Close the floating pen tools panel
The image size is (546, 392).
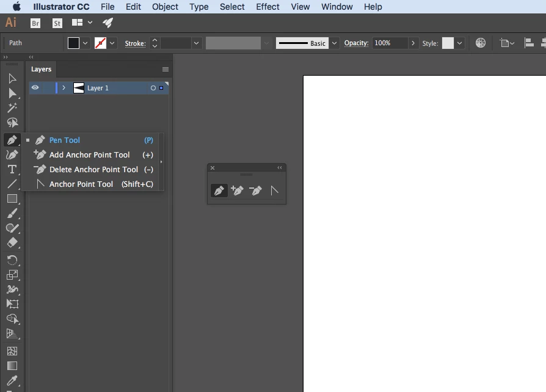point(213,168)
